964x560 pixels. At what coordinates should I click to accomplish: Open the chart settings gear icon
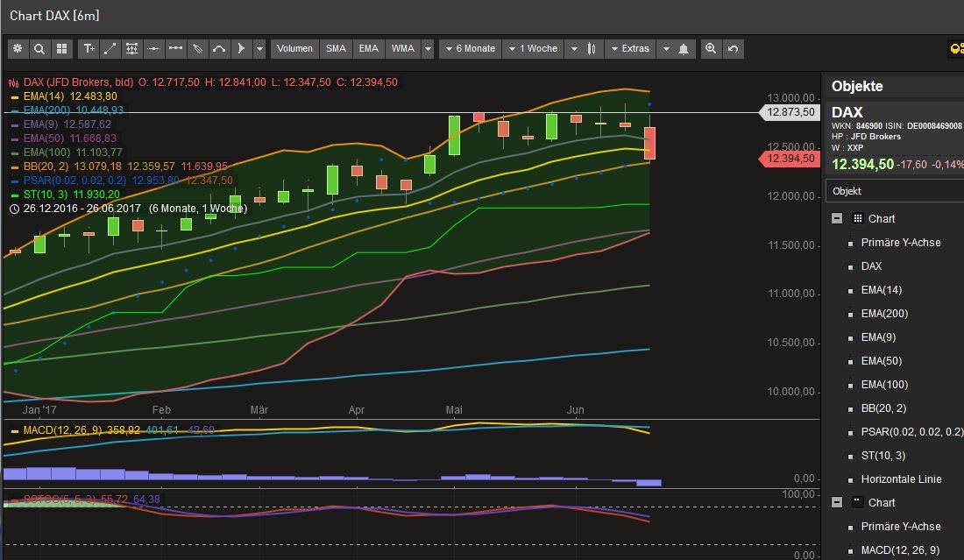click(18, 48)
